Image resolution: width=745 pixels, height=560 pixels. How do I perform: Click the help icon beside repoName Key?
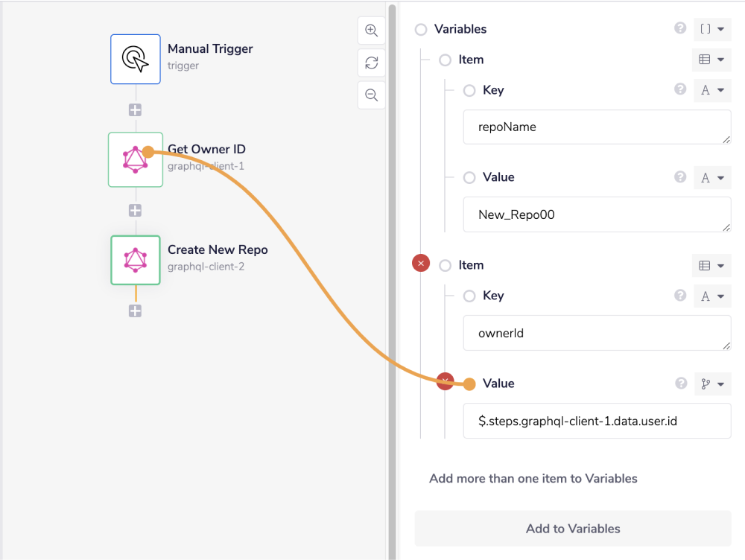click(x=679, y=89)
